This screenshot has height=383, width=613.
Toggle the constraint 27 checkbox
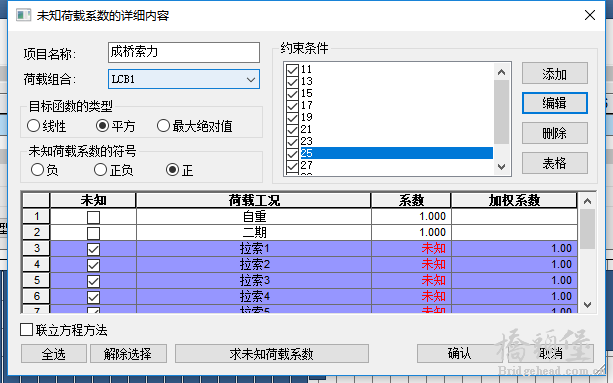[x=292, y=166]
